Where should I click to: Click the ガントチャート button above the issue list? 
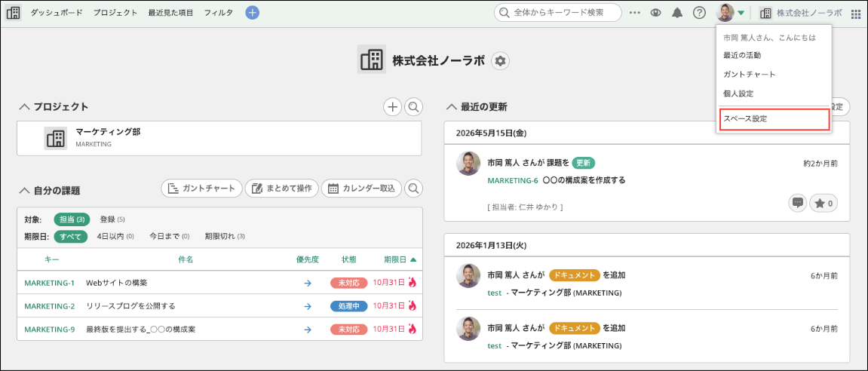click(202, 189)
